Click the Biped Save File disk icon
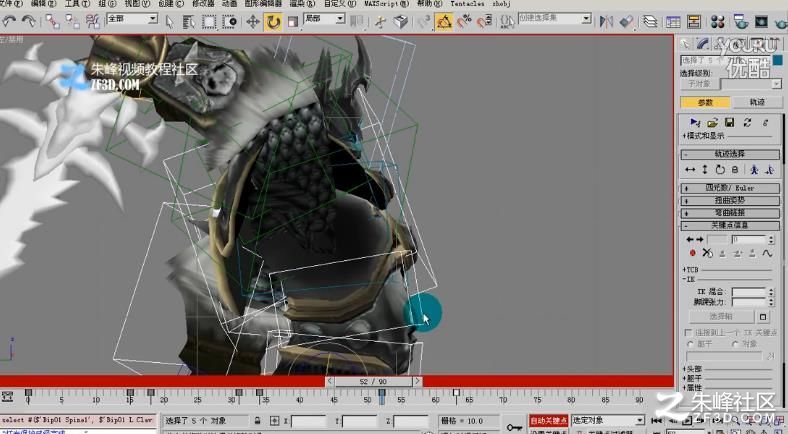The width and height of the screenshot is (788, 434). point(730,123)
